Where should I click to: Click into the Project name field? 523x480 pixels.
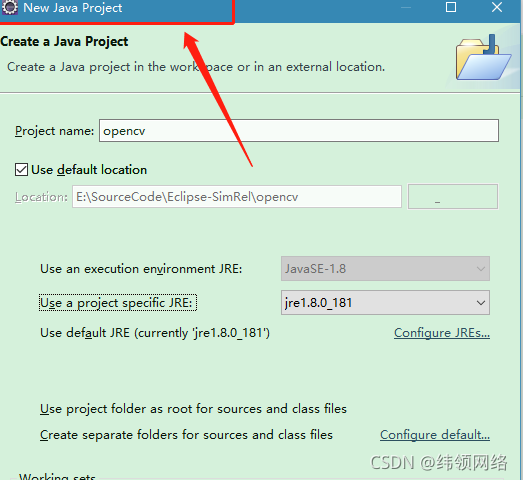click(299, 131)
